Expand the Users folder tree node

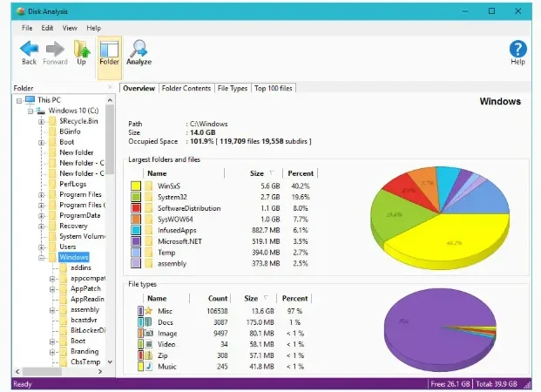tap(42, 247)
